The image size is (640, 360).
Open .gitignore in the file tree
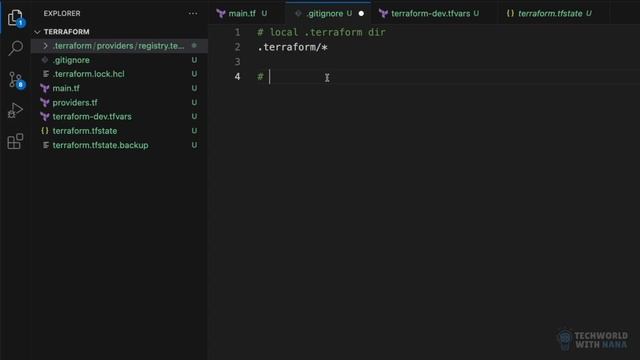71,60
